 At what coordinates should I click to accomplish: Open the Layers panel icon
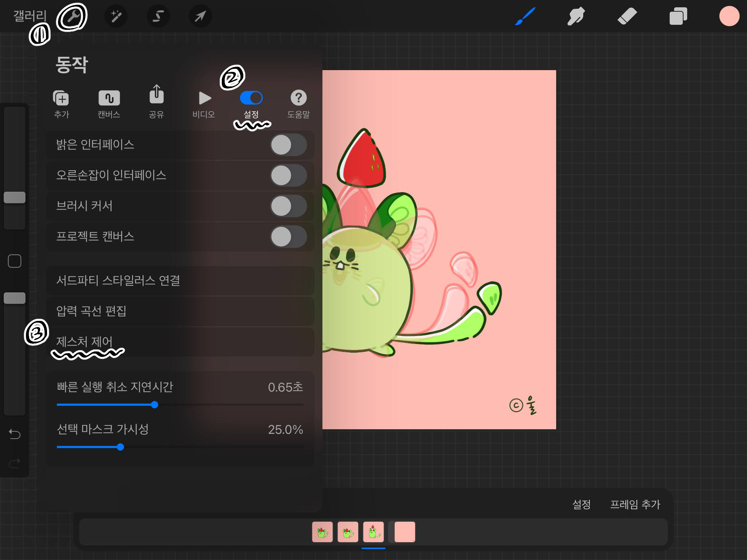678,16
